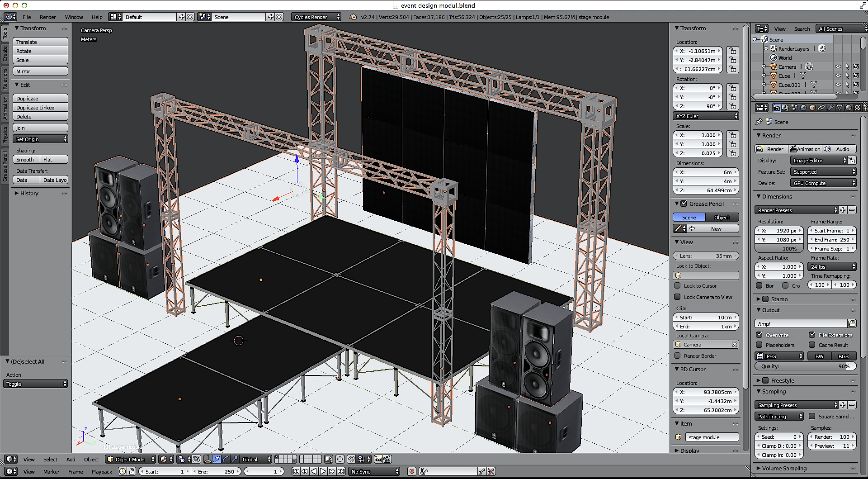Click the Mirror button
Viewport: 868px width, 479px height.
point(40,71)
